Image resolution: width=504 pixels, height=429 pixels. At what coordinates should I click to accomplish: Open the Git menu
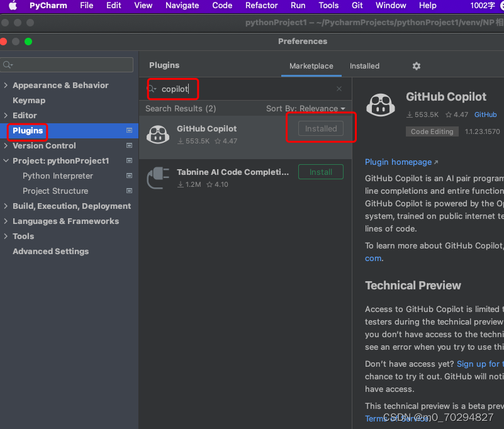coord(357,6)
